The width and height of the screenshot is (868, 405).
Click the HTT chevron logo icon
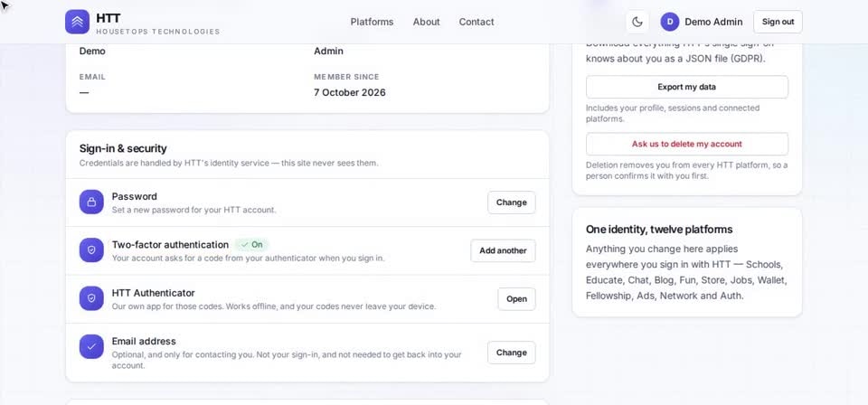77,22
